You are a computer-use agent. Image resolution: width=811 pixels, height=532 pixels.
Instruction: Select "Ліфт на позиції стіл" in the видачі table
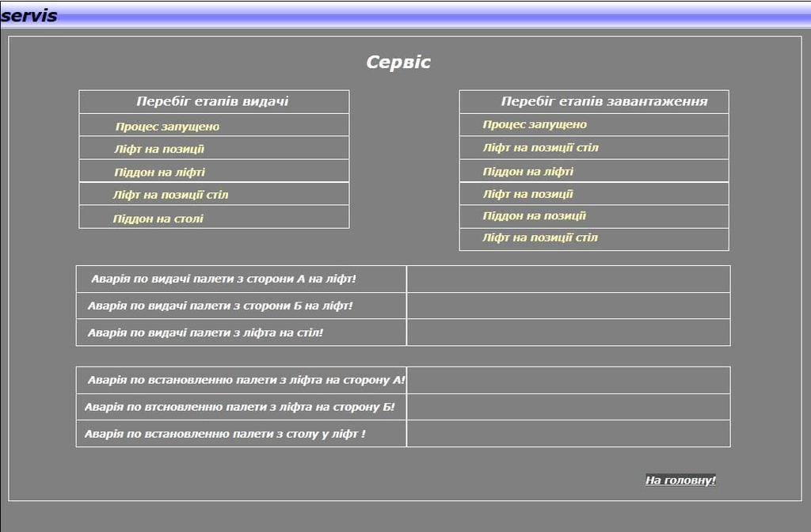(x=170, y=195)
